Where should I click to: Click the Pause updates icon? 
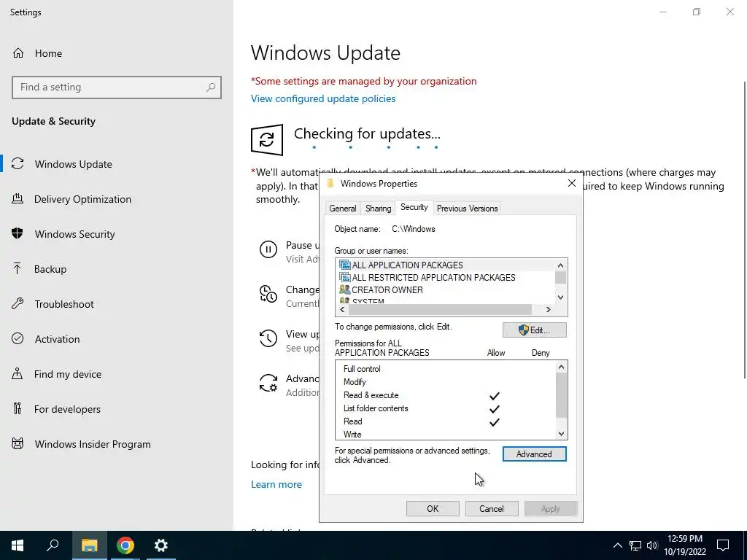268,249
